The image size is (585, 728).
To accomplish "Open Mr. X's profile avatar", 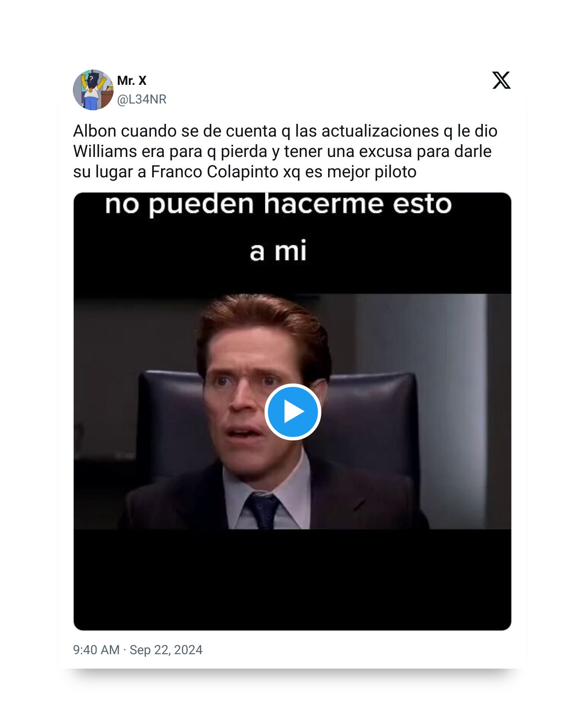I will tap(93, 90).
